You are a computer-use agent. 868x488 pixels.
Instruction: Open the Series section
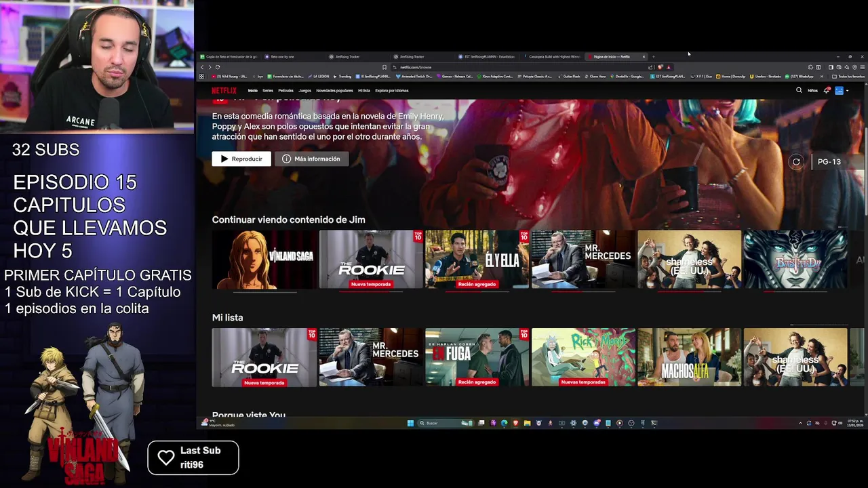click(268, 90)
